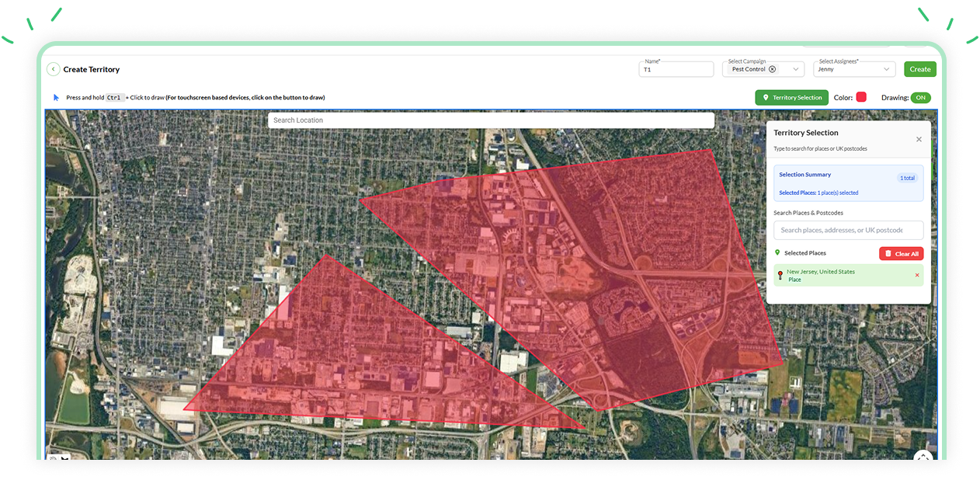Click the blue cursor draw icon

pyautogui.click(x=56, y=98)
